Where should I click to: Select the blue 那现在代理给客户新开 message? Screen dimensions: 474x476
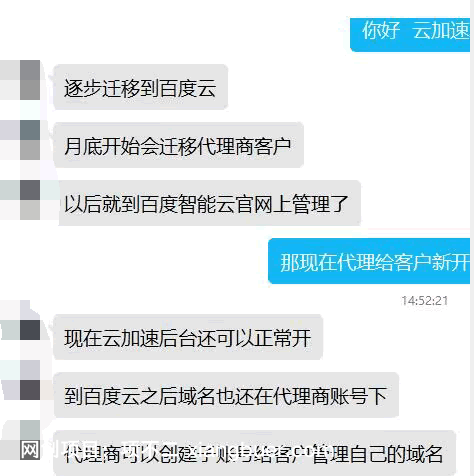point(369,261)
